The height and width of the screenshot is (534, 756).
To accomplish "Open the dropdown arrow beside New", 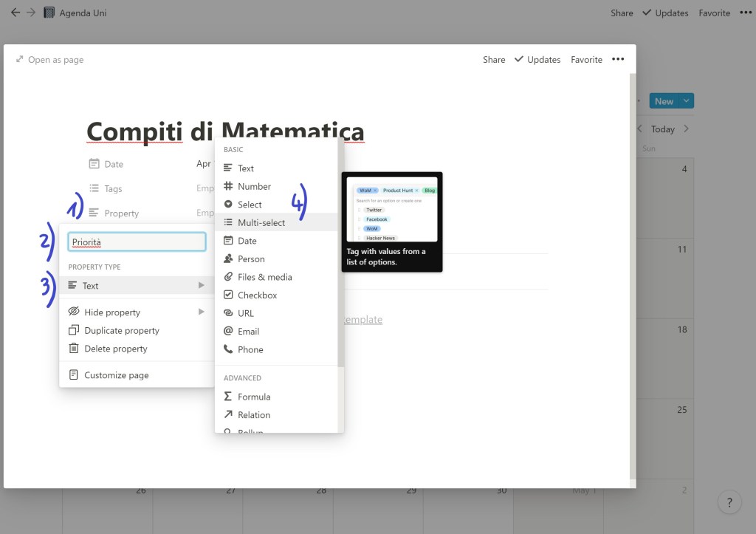I will pos(687,101).
